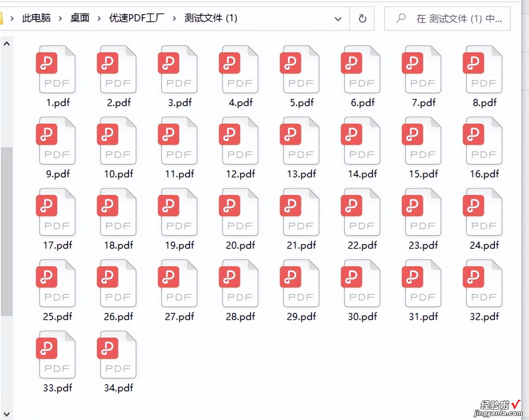Focus the search box for 测试文件 (1)
Screen dimensions: 529x420
[447, 19]
